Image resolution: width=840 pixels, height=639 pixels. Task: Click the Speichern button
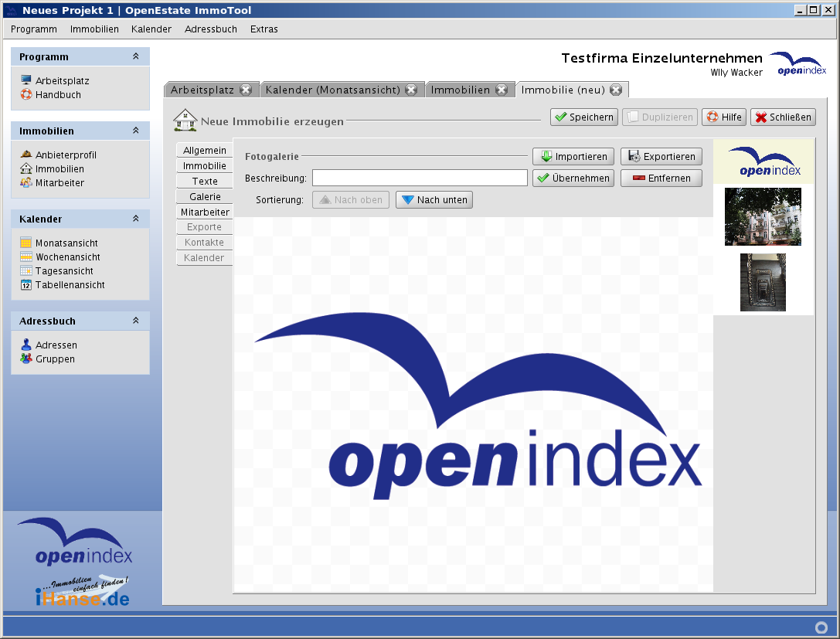[x=583, y=117]
